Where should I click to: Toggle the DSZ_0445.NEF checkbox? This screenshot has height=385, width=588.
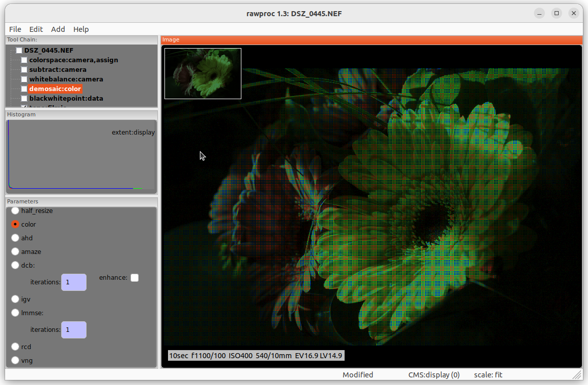click(x=19, y=51)
